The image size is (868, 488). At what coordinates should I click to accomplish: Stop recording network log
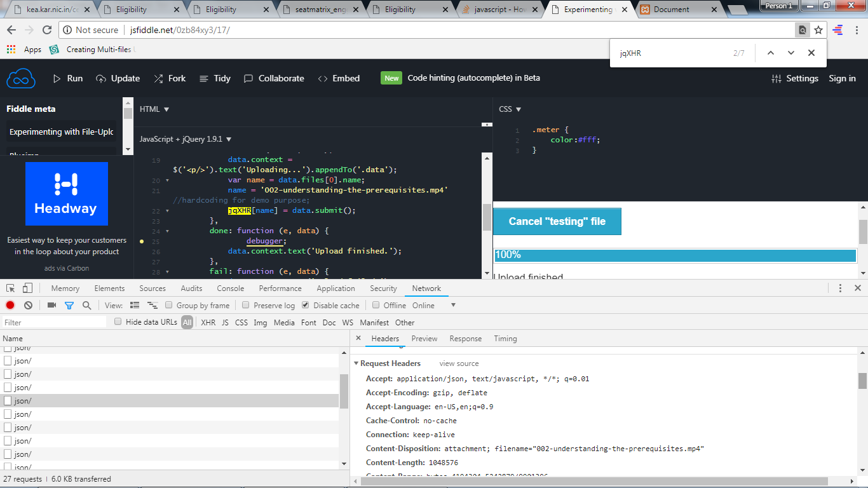(x=10, y=306)
